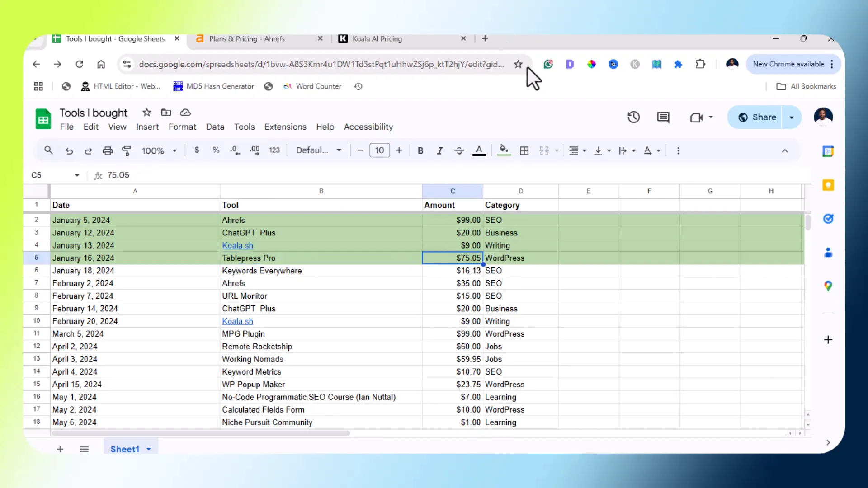Viewport: 868px width, 488px height.
Task: Switch to Koala AI Pricing tab
Action: tap(377, 39)
